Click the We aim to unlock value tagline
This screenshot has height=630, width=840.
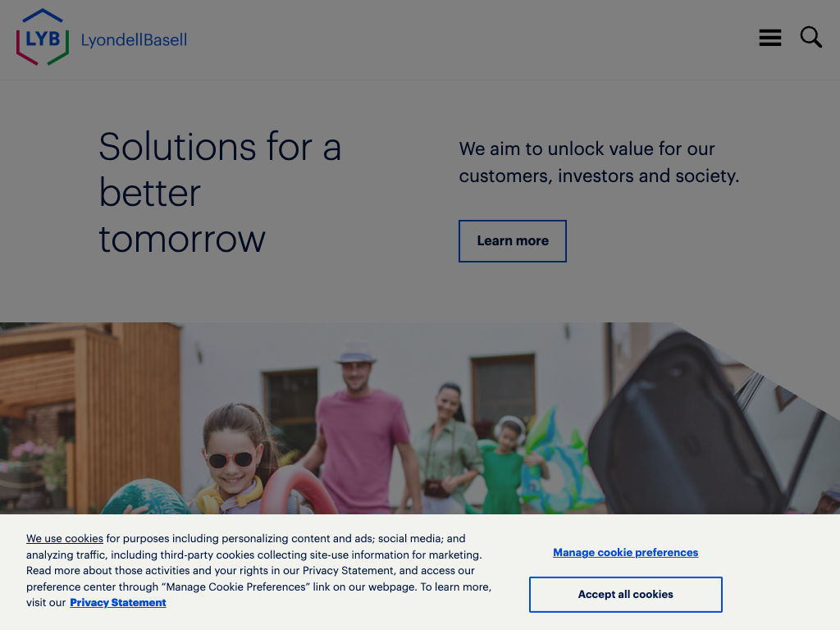click(599, 162)
